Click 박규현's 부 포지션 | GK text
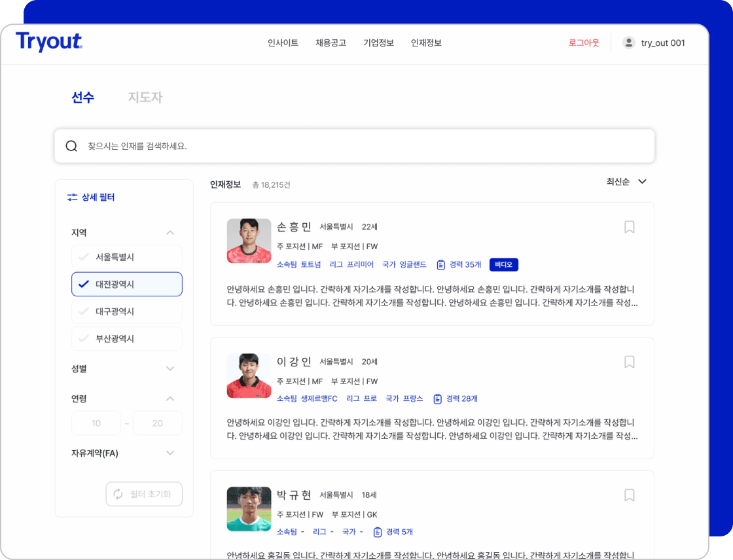Screen dimensions: 733x560 point(355,515)
